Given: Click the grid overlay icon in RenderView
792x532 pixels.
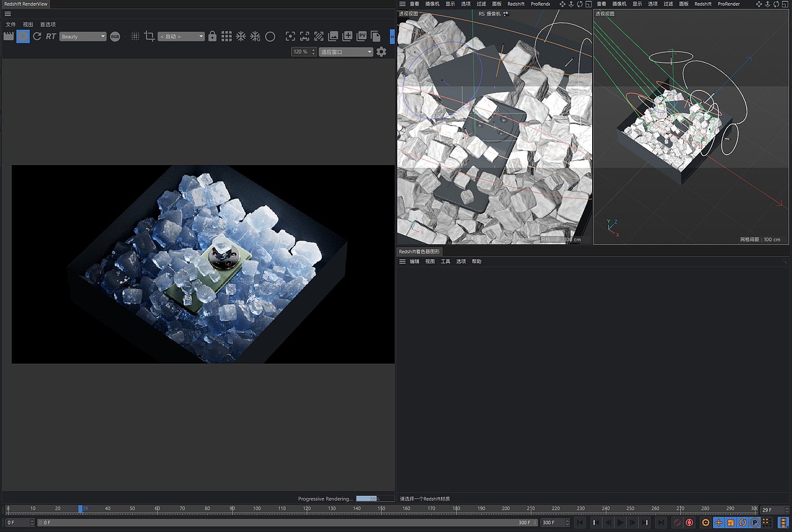Looking at the screenshot, I should click(x=226, y=36).
